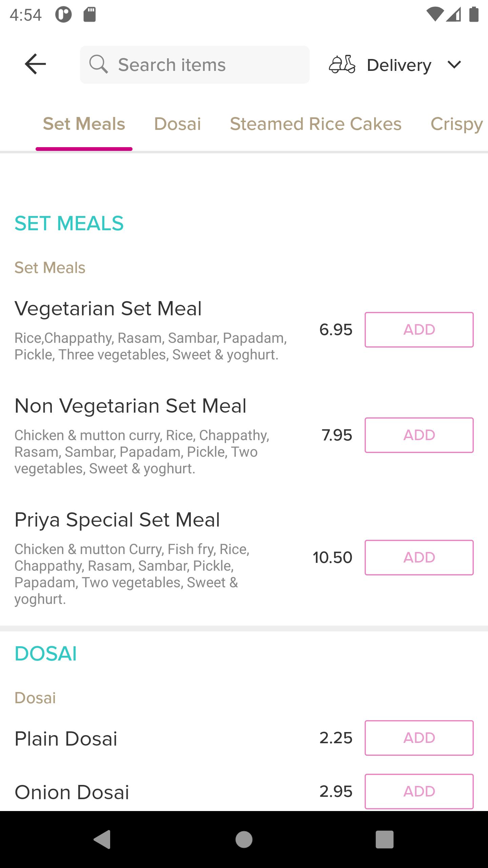Add Priya Special Set Meal

pyautogui.click(x=419, y=557)
